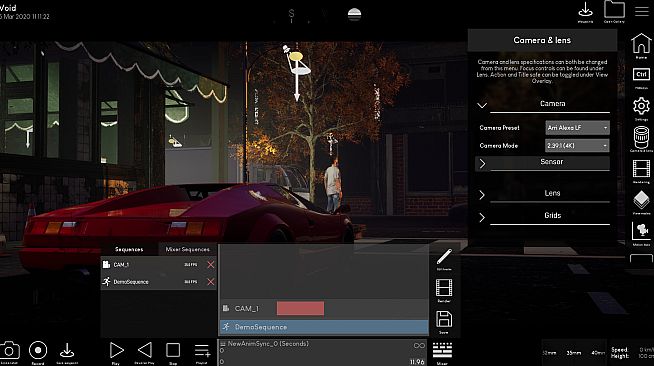Select the 40mm focal length
The height and width of the screenshot is (366, 654).
pyautogui.click(x=598, y=353)
